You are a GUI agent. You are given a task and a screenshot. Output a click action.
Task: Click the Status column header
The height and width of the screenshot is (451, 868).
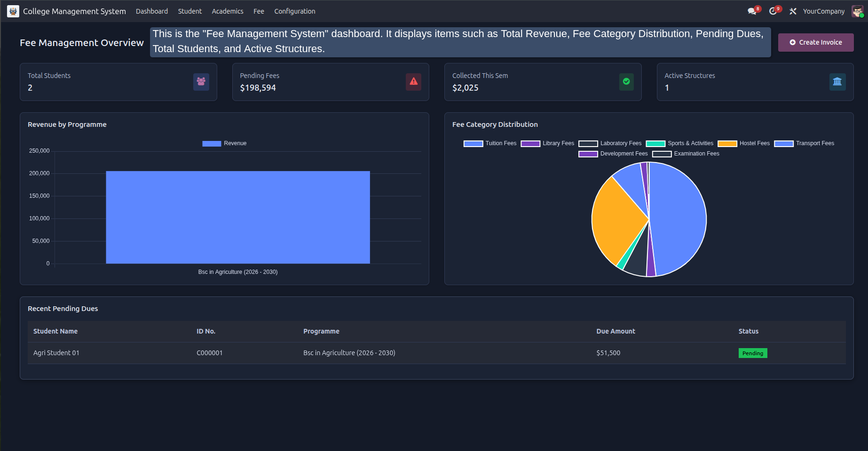click(x=749, y=331)
